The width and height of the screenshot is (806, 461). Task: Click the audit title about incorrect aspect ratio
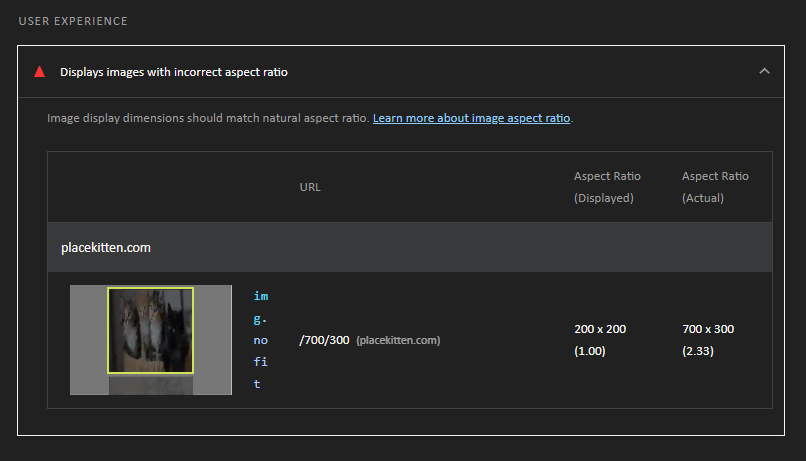174,72
